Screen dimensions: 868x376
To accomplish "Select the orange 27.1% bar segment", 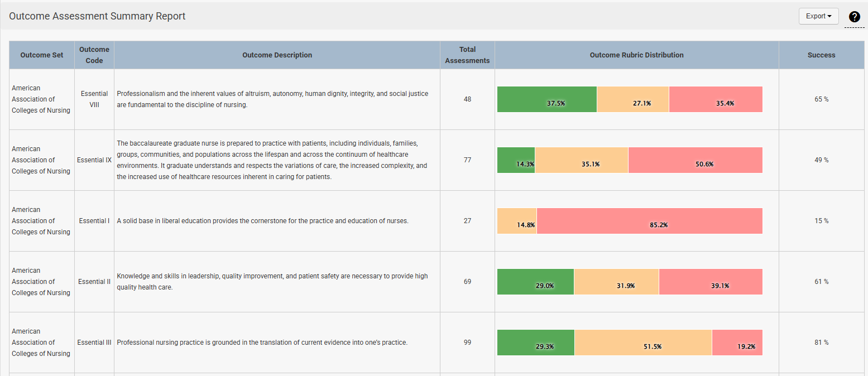I will click(632, 99).
